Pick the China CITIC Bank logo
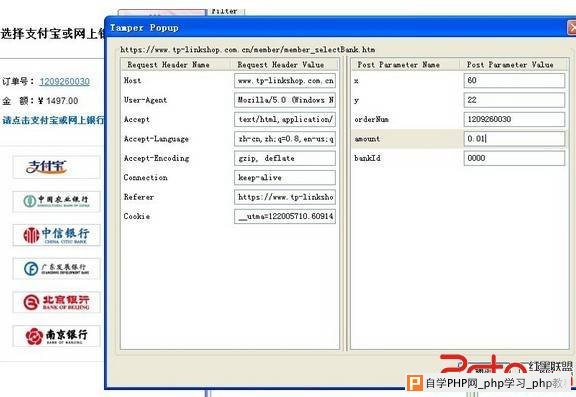The width and height of the screenshot is (576, 397). (x=56, y=235)
